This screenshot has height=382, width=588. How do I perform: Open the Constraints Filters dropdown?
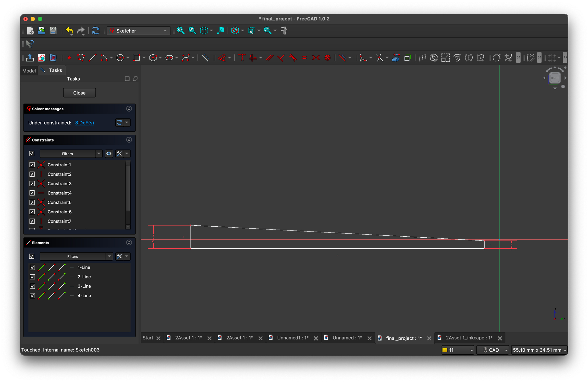tap(98, 154)
